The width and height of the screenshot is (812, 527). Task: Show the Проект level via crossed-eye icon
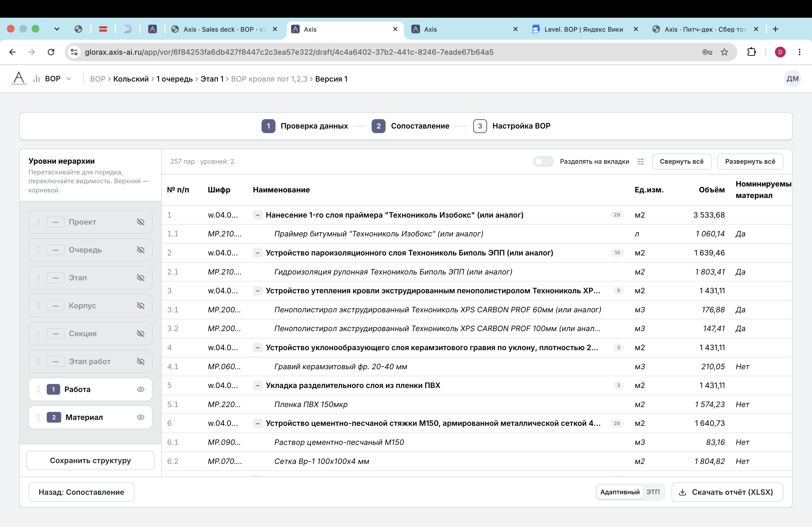coord(140,222)
